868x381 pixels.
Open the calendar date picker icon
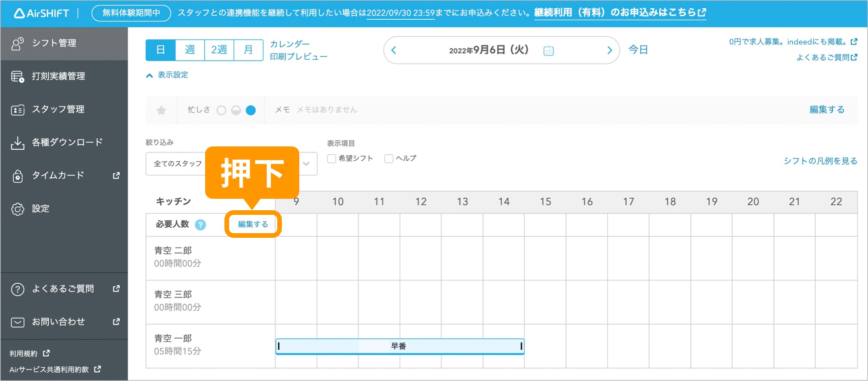tap(549, 50)
